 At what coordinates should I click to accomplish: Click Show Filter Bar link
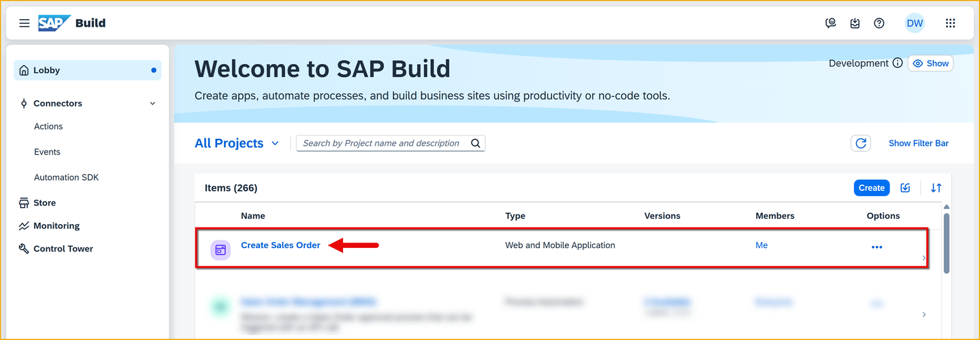pyautogui.click(x=919, y=143)
